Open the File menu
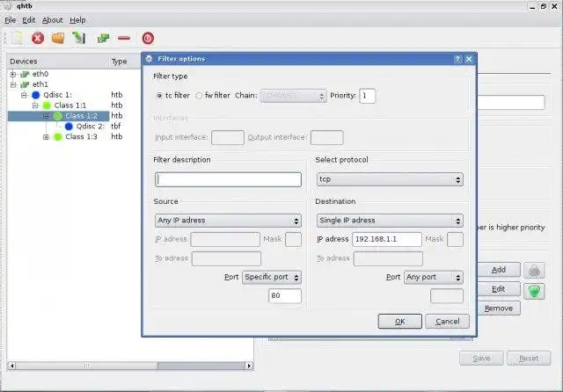The width and height of the screenshot is (563, 392). coord(10,20)
